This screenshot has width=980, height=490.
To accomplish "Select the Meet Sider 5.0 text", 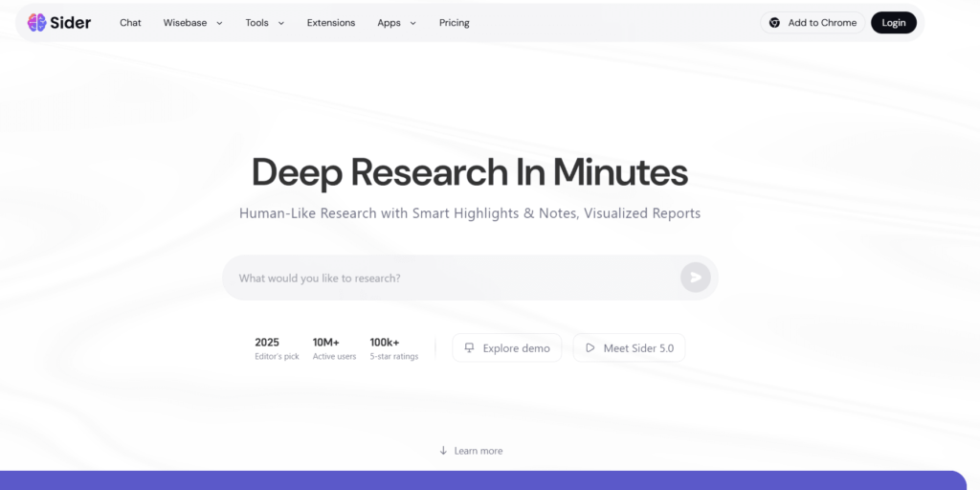I will point(638,348).
